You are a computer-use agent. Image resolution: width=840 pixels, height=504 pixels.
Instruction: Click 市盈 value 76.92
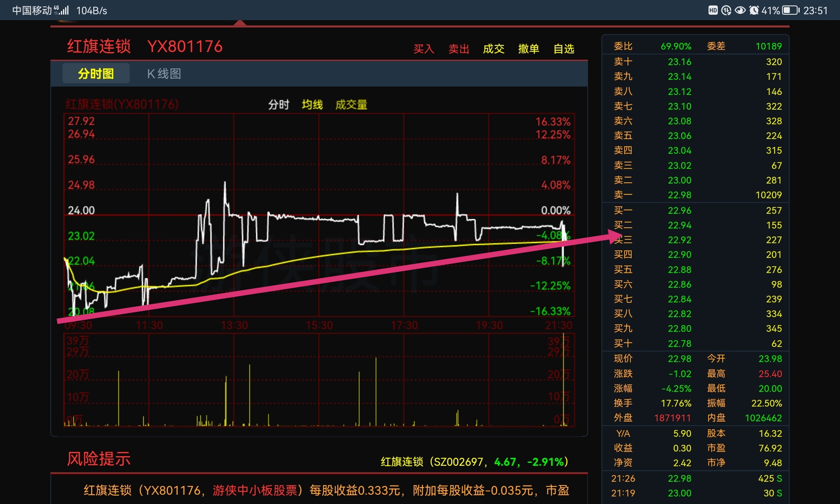point(770,448)
